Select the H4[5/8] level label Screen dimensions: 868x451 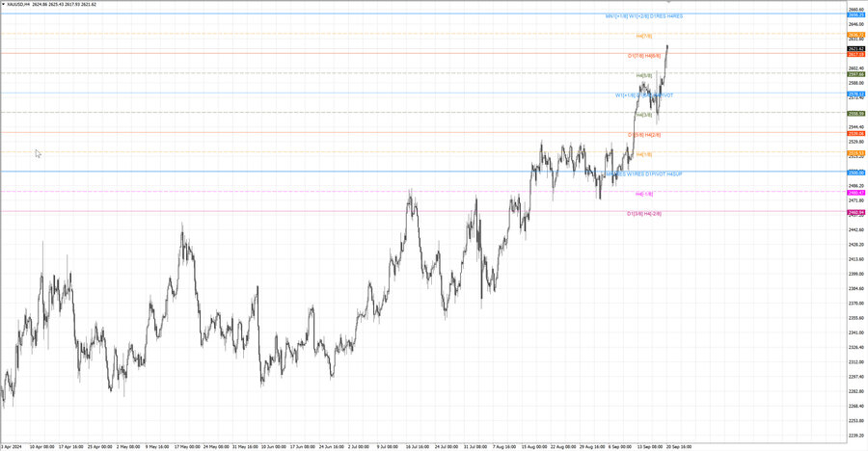[x=644, y=75]
